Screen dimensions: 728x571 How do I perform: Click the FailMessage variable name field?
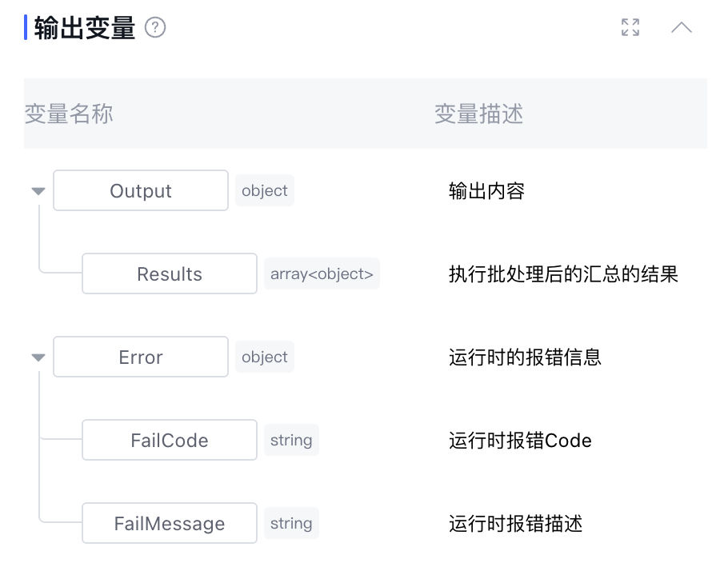pyautogui.click(x=170, y=524)
